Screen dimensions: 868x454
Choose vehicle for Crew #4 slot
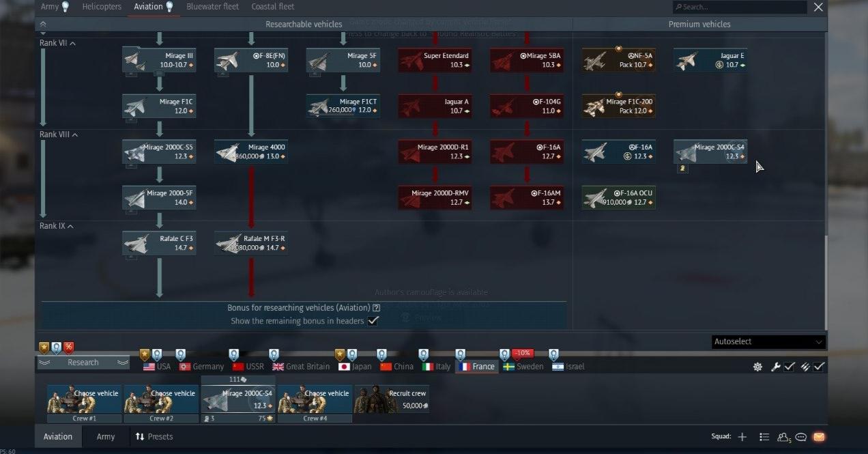[x=315, y=399]
